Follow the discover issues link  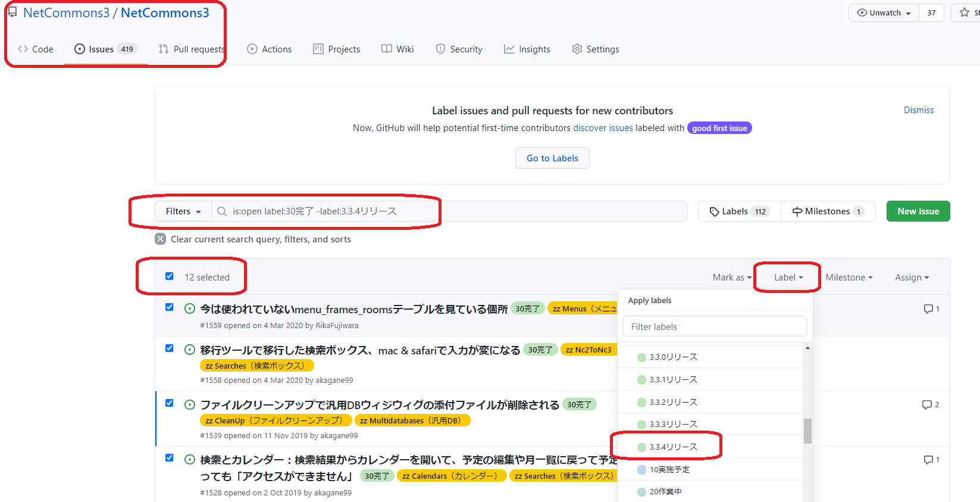603,128
